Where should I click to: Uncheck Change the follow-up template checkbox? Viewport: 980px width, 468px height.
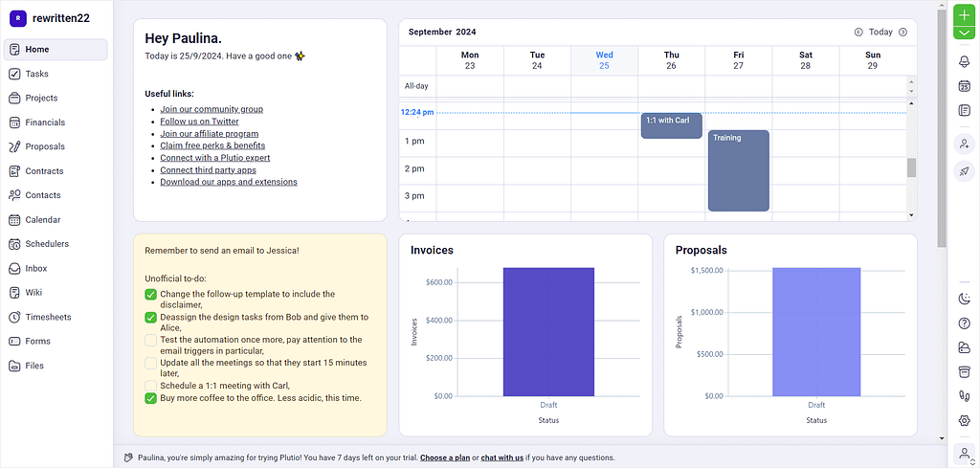[x=150, y=295]
